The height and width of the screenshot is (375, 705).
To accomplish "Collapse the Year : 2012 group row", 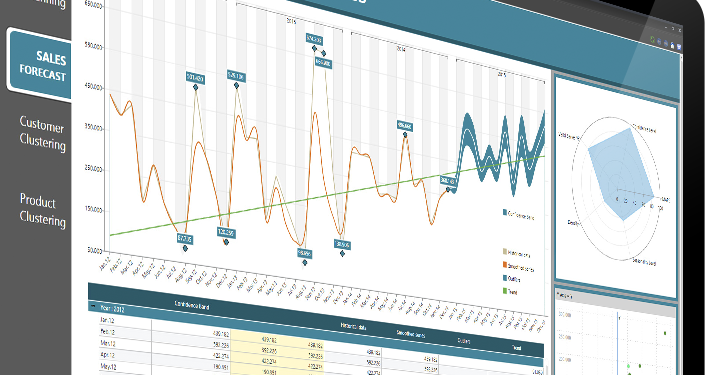I will [93, 305].
